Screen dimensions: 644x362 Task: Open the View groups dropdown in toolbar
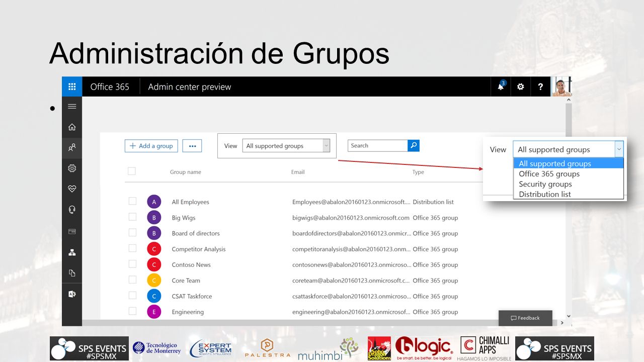286,146
